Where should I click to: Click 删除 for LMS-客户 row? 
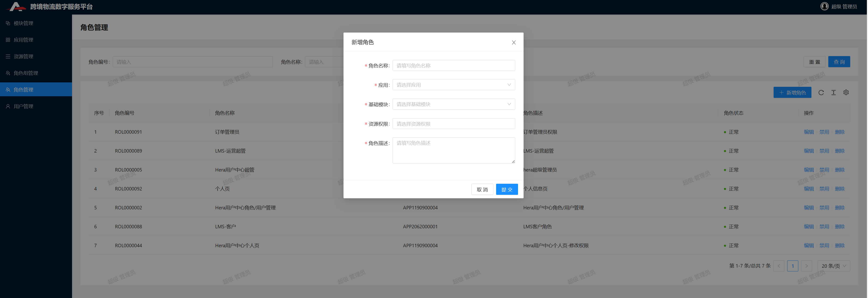click(839, 226)
